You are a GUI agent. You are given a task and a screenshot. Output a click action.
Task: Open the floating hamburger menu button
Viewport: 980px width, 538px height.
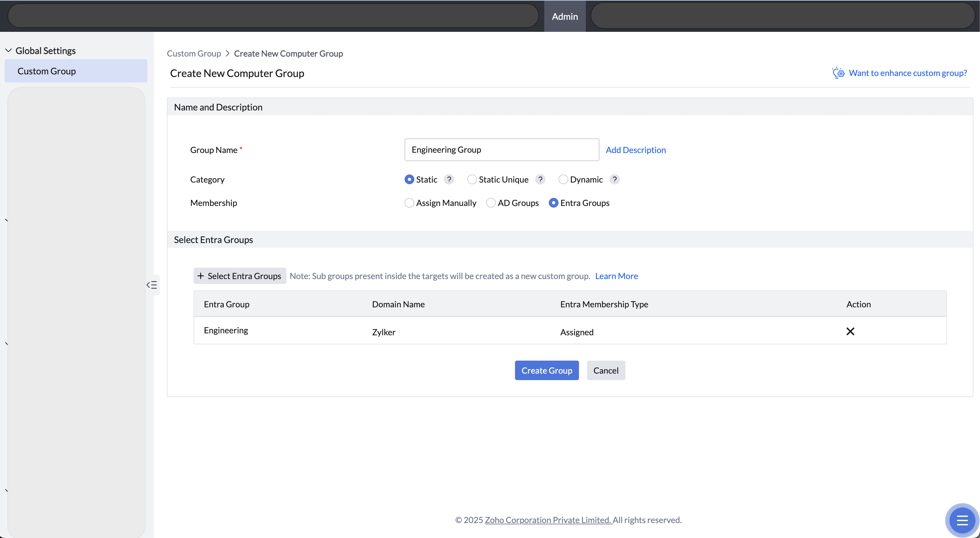coord(962,520)
